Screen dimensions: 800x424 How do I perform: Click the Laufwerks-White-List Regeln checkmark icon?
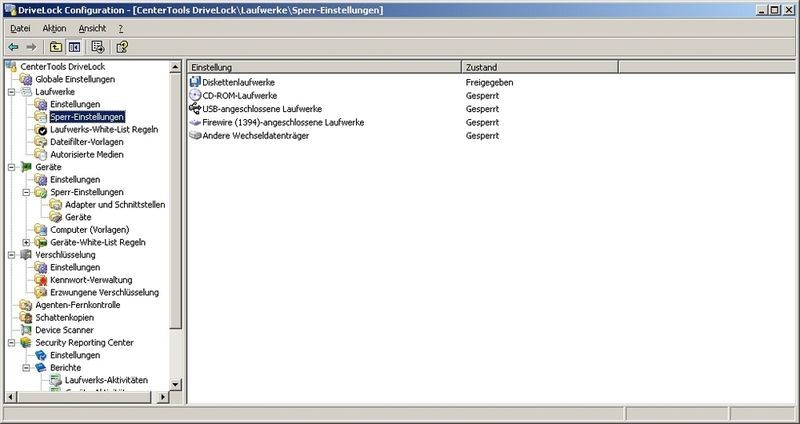tap(41, 130)
